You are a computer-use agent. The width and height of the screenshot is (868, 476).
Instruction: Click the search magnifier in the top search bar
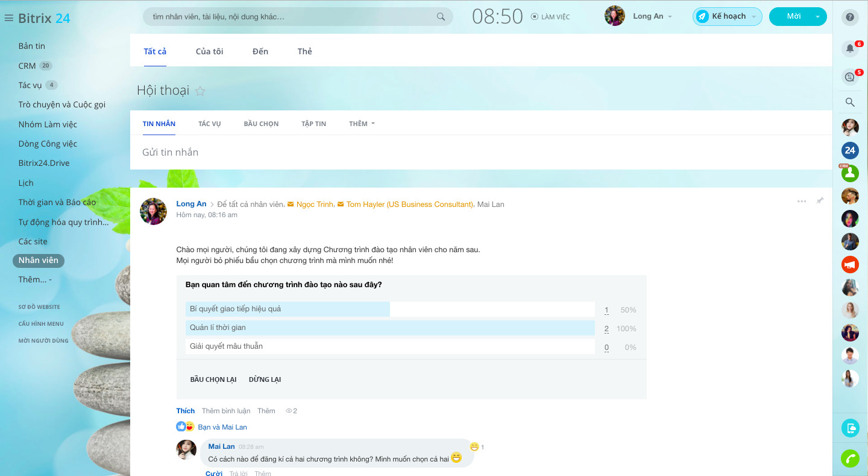click(x=441, y=17)
